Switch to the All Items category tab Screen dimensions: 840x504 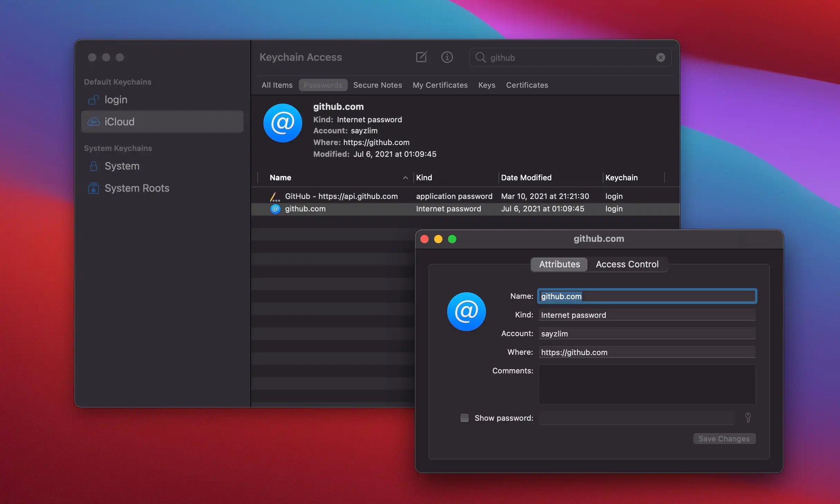click(277, 85)
